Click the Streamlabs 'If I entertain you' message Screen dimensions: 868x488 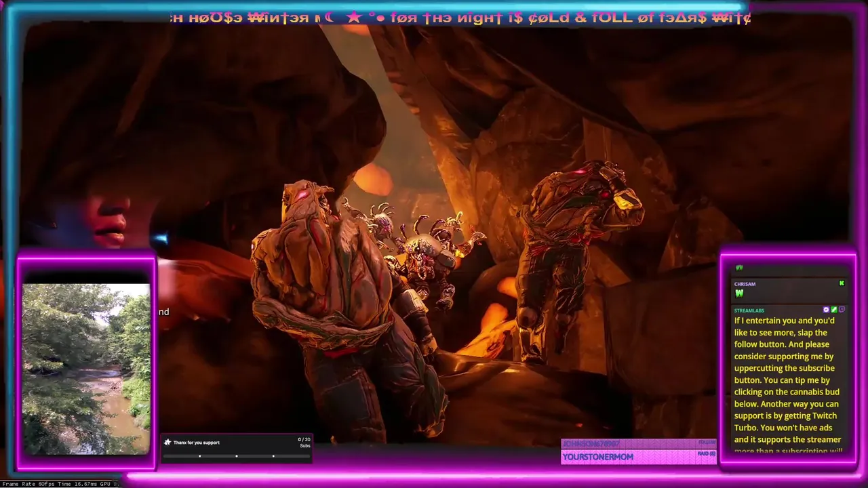coord(789,386)
